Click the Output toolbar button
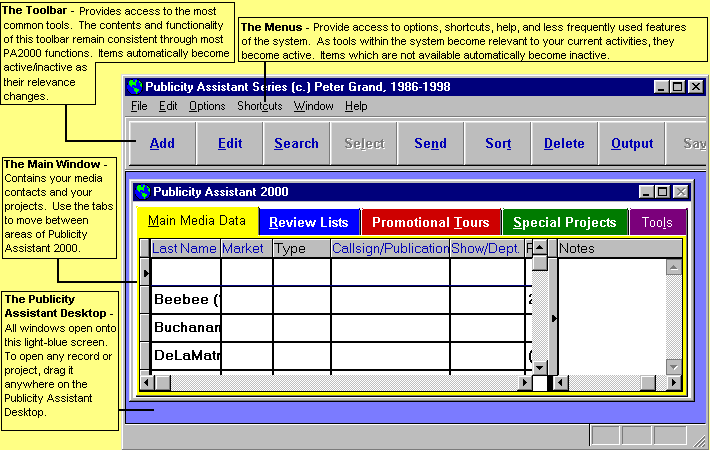 pyautogui.click(x=632, y=144)
